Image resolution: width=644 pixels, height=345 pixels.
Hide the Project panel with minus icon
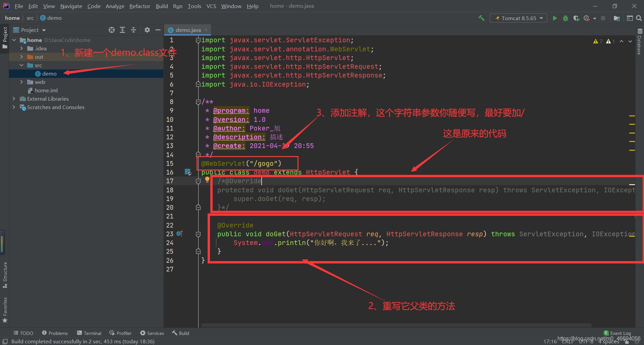pyautogui.click(x=158, y=30)
